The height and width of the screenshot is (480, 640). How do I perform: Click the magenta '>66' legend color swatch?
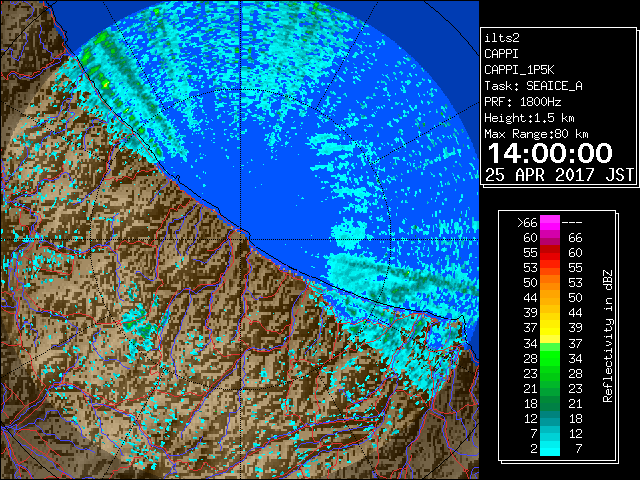click(550, 222)
